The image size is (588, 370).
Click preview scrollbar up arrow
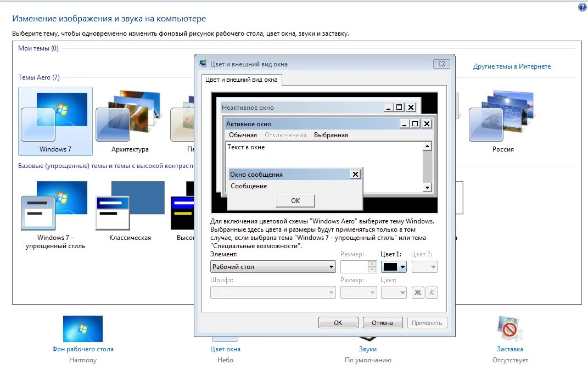tap(427, 146)
